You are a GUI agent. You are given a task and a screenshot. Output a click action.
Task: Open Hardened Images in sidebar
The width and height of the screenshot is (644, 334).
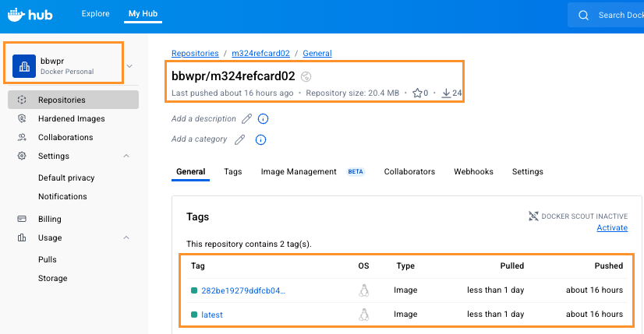(73, 118)
